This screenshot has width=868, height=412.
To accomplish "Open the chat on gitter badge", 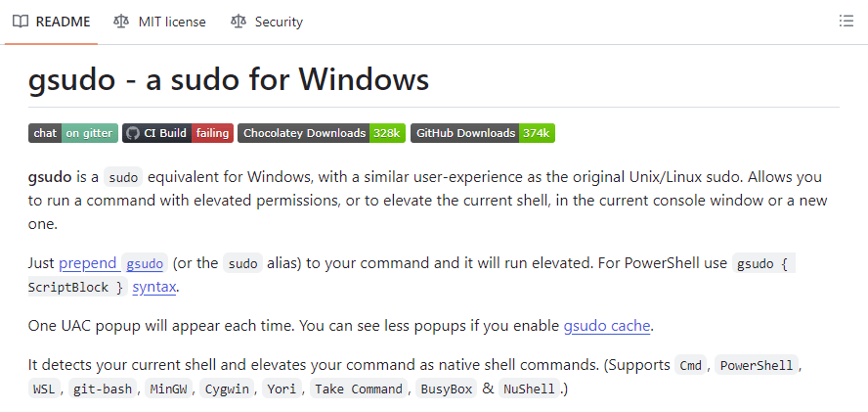I will click(73, 133).
